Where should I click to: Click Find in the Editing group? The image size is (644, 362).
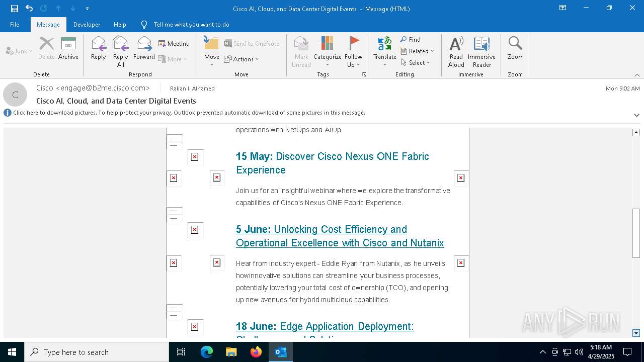tap(411, 39)
